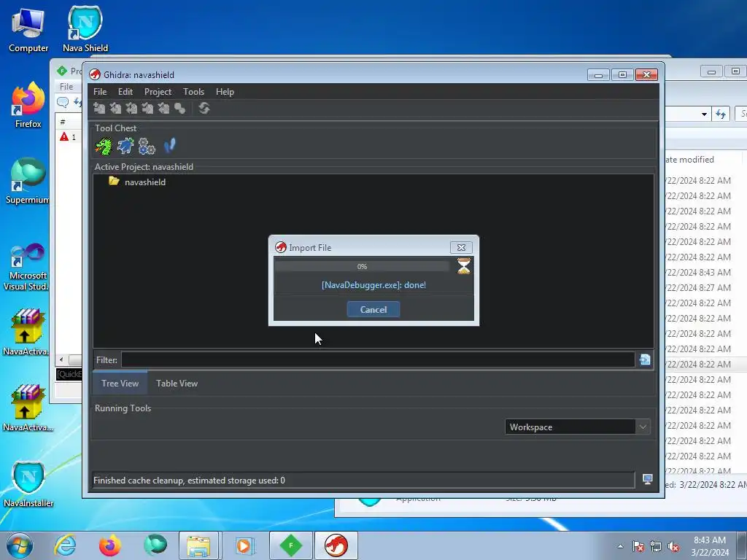Open the media player taskbar icon
This screenshot has width=747, height=560.
click(x=245, y=545)
